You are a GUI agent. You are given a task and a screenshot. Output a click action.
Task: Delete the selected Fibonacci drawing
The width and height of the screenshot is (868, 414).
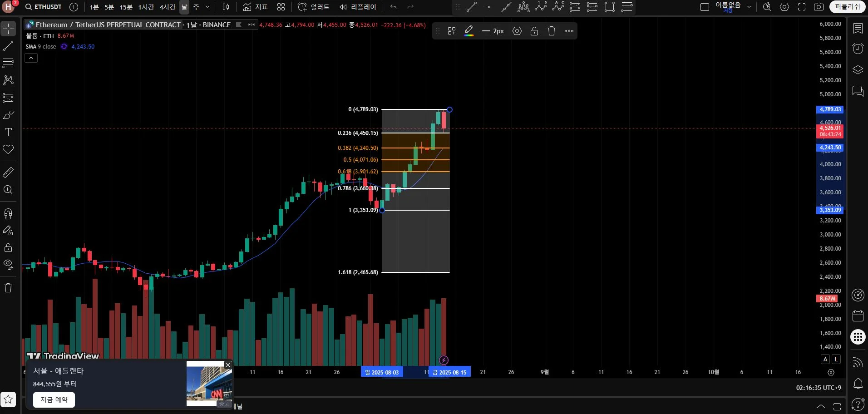click(x=552, y=31)
